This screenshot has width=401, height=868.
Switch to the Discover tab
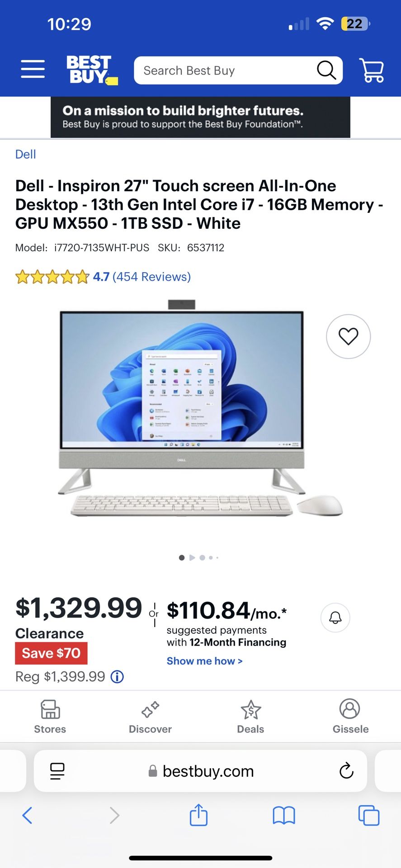coord(150,717)
